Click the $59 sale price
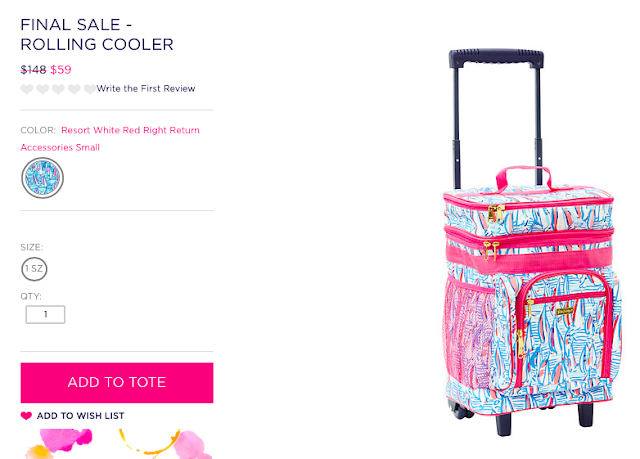Viewport: 640px width, 459px height. [x=61, y=70]
